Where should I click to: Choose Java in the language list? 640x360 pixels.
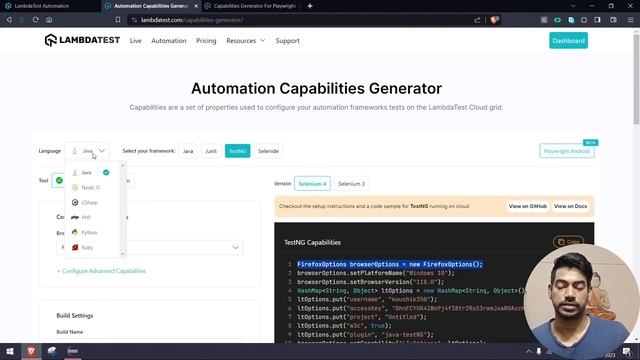tap(86, 172)
